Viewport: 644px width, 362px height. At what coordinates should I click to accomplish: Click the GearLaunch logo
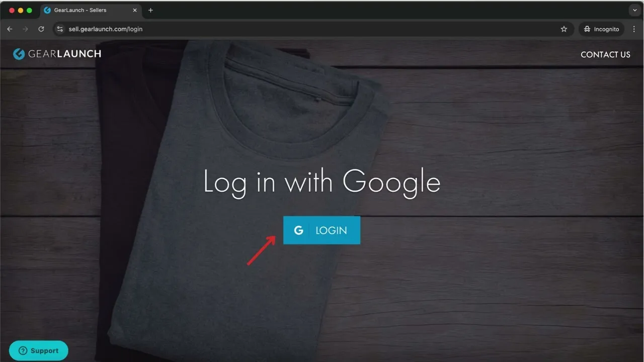57,54
